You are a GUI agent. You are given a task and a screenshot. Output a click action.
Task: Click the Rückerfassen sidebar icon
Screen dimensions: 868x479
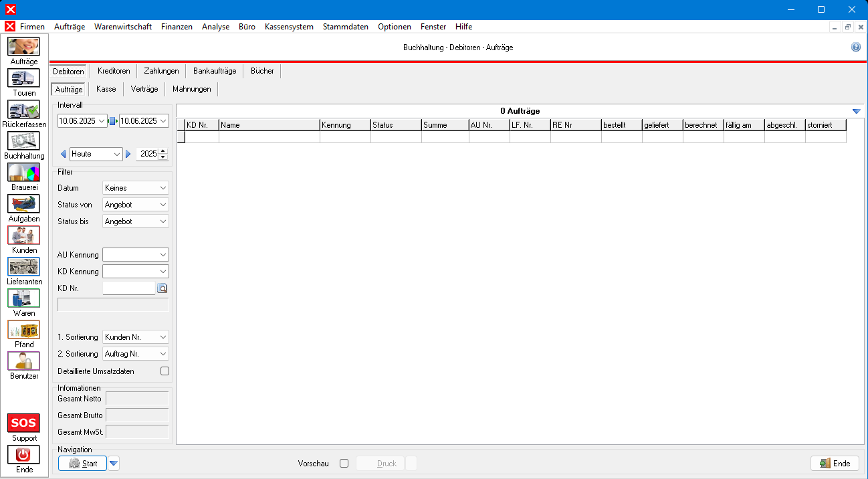(23, 110)
